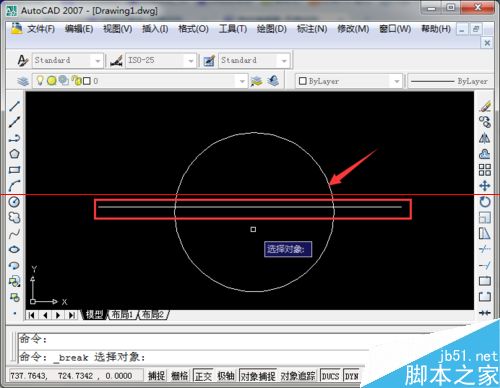Select the Spline tool
This screenshot has height=388, width=500.
pos(14,234)
